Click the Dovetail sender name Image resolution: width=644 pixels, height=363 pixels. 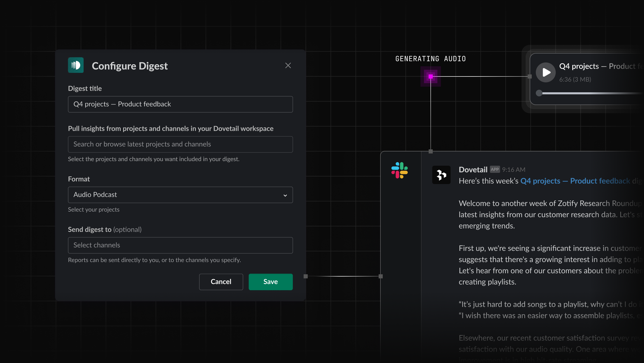click(473, 170)
